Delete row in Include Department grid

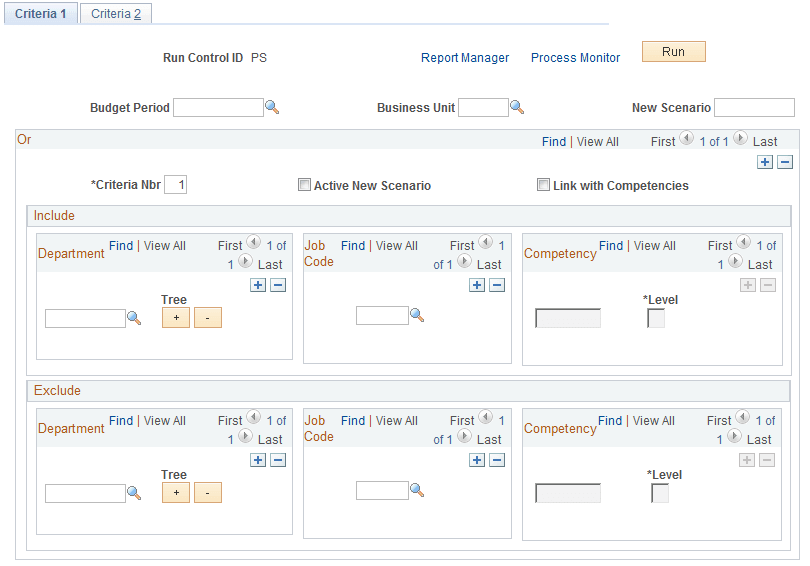coord(278,285)
